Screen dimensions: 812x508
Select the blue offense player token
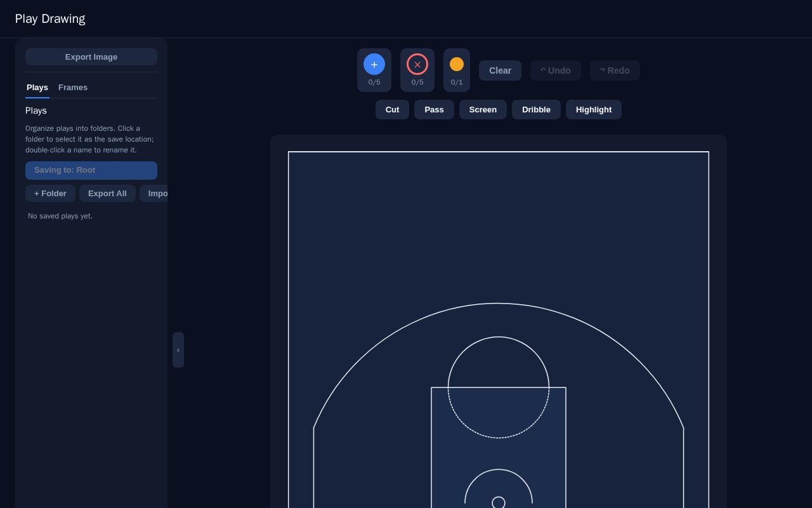(374, 64)
